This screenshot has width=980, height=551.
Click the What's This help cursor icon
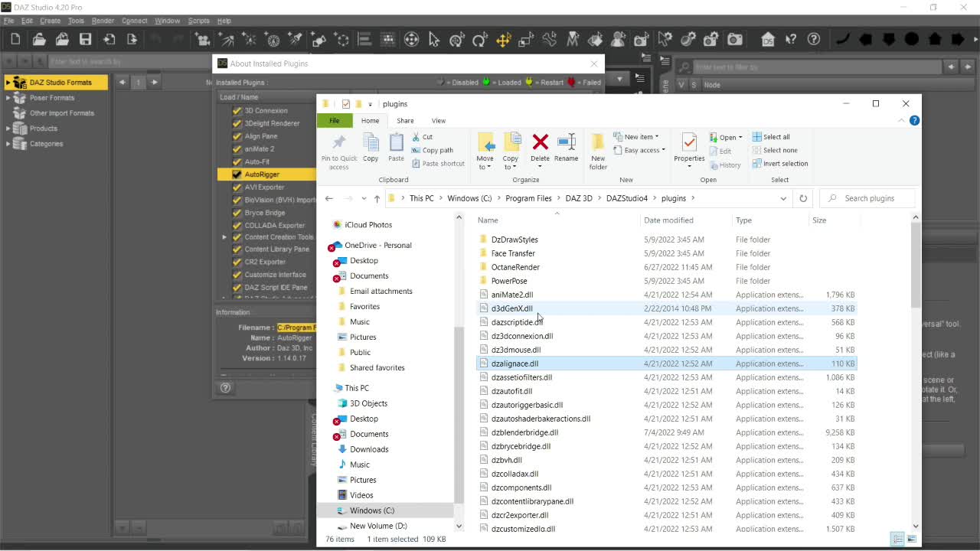pos(791,39)
